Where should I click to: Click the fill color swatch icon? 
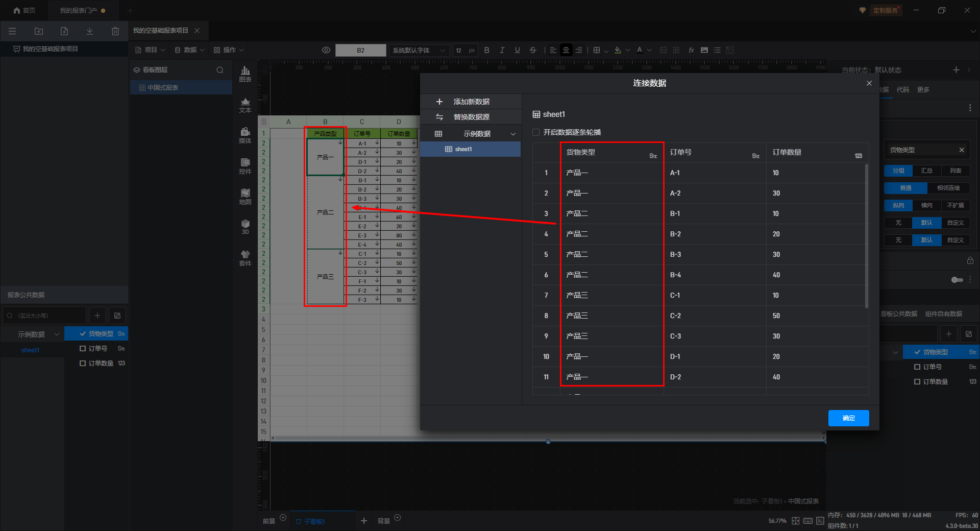pos(618,50)
